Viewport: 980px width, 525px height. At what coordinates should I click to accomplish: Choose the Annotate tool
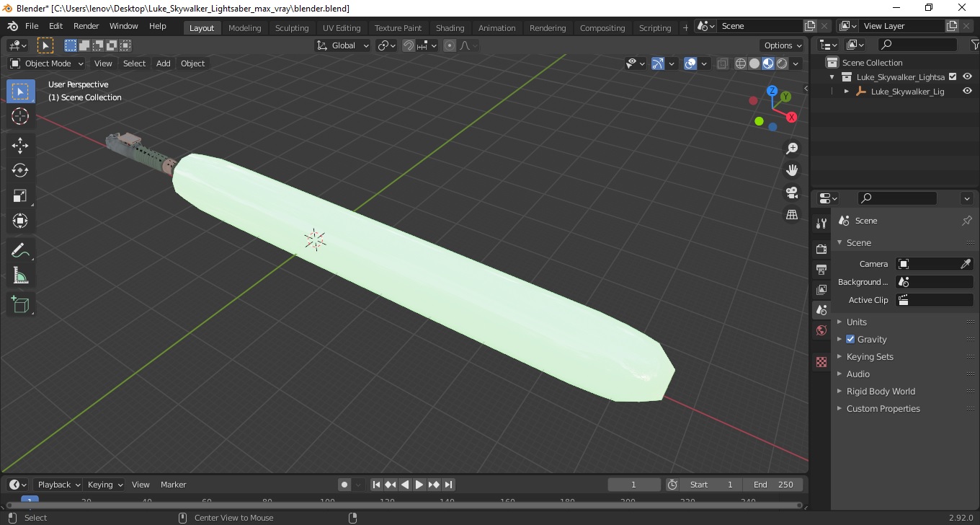(20, 250)
